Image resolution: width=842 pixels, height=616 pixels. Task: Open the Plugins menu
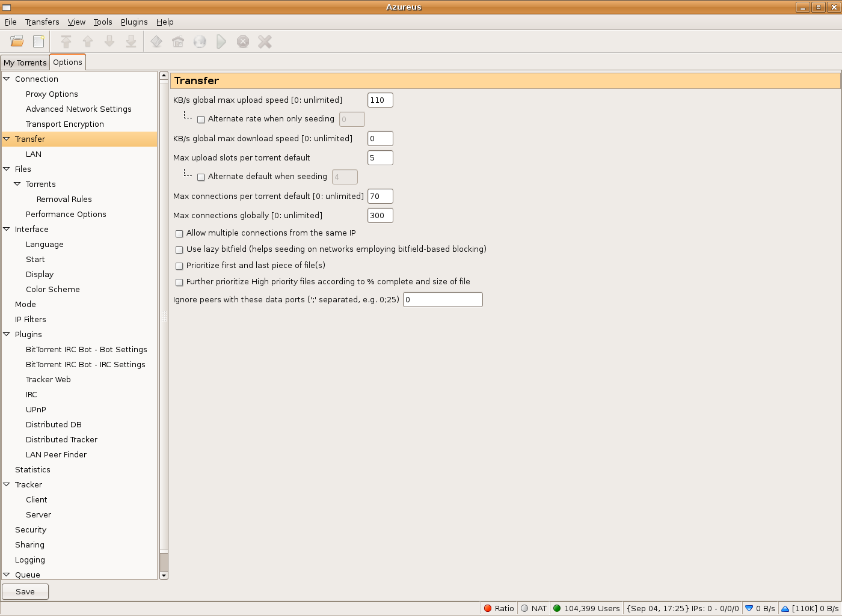[134, 22]
